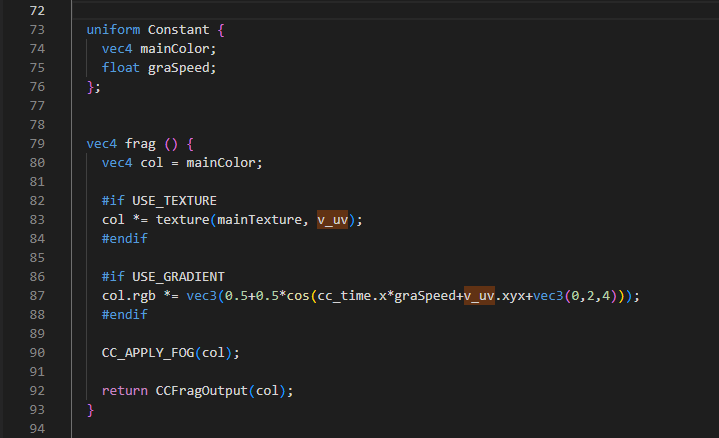719x438 pixels.
Task: Click the closing brace on line 93
Action: [x=90, y=410]
